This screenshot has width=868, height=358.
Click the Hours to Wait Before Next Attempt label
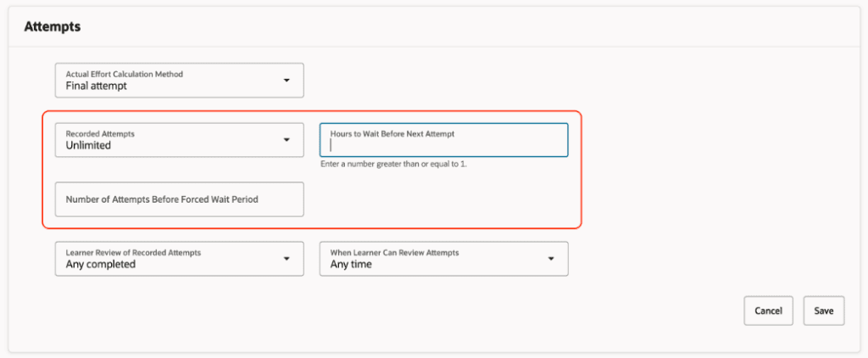(x=392, y=133)
